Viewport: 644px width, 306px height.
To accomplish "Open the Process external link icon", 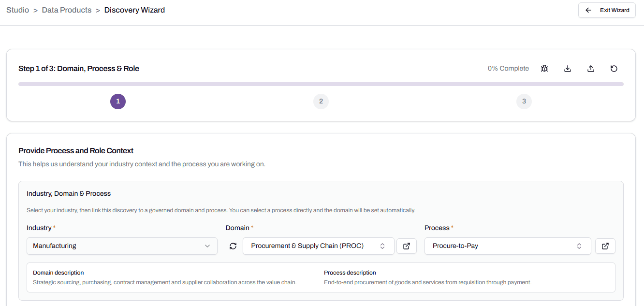I will click(x=605, y=246).
